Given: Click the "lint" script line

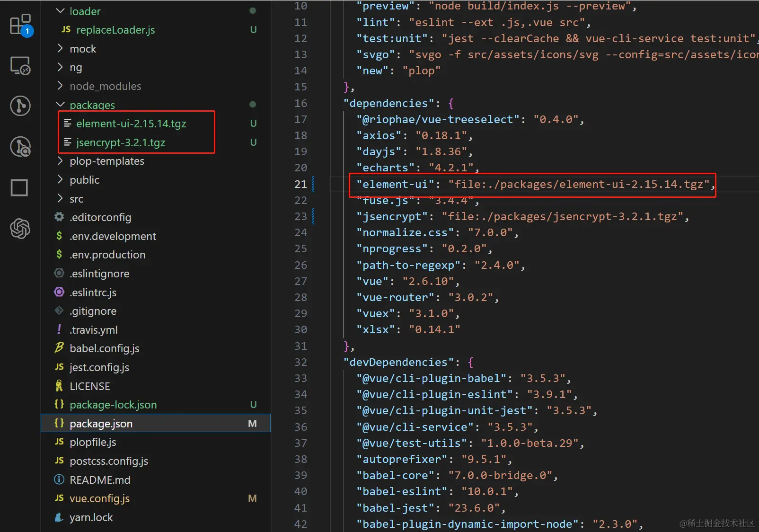Looking at the screenshot, I should coord(474,22).
